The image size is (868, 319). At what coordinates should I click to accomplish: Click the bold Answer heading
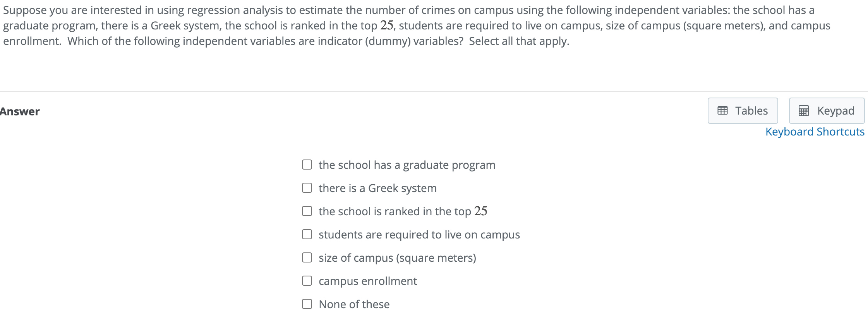(20, 111)
